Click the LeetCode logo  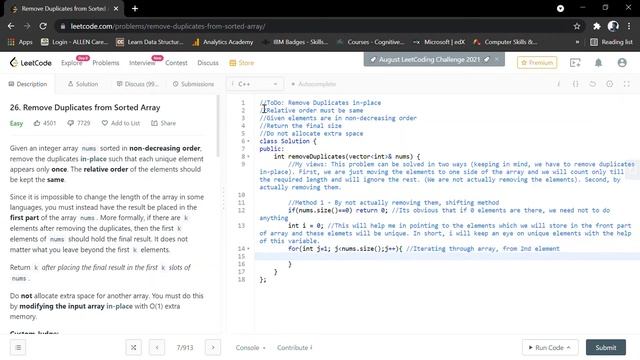31,63
